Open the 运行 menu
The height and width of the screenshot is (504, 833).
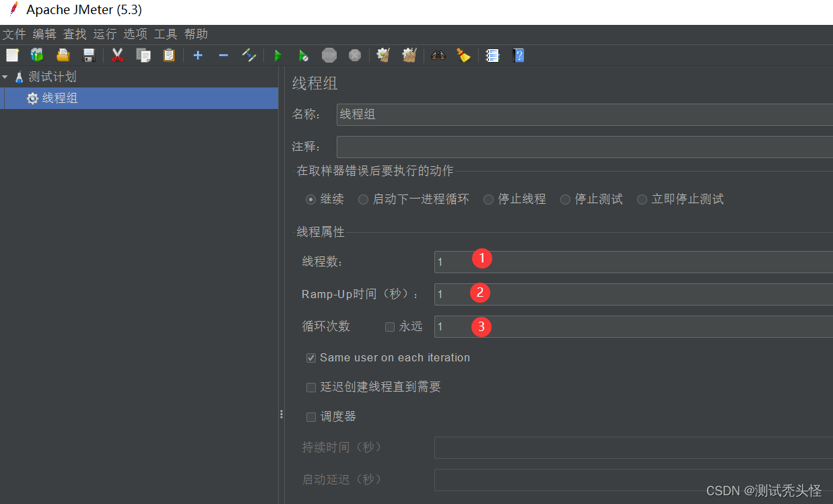tap(105, 34)
